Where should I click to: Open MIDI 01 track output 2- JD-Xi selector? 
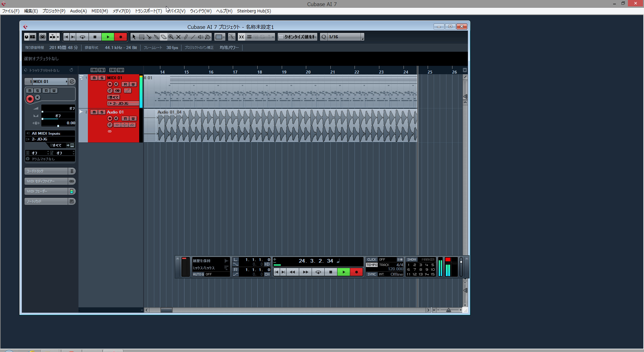tap(123, 103)
